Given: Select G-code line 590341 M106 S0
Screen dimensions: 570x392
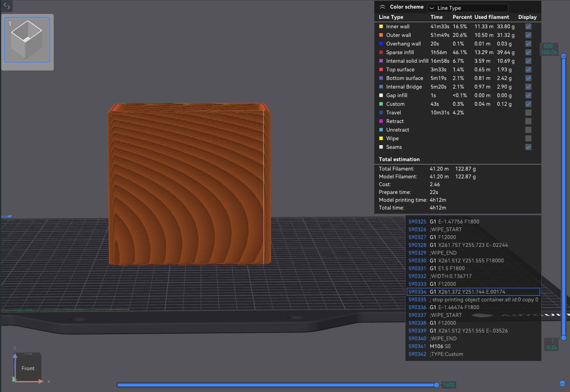Looking at the screenshot, I should pyautogui.click(x=473, y=346).
